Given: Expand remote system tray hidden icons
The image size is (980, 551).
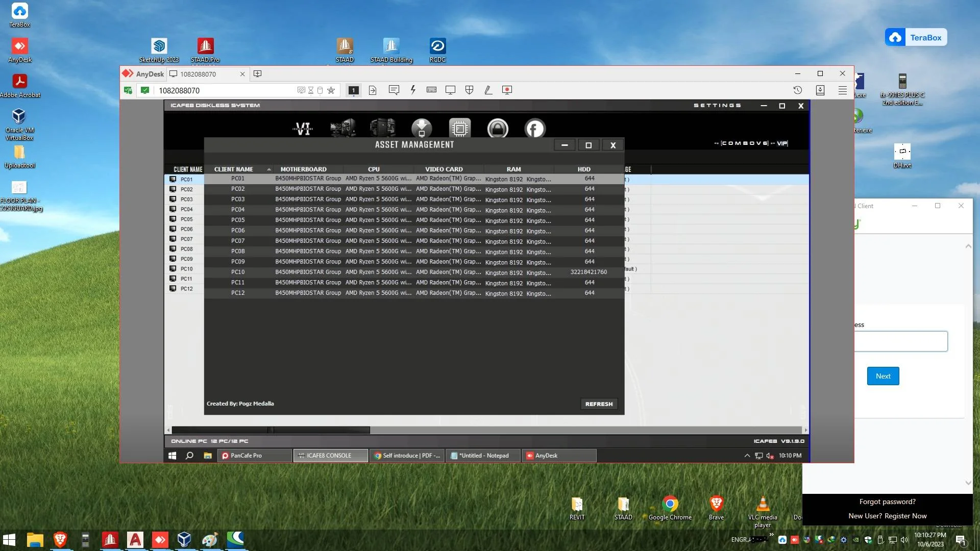Looking at the screenshot, I should (x=747, y=456).
